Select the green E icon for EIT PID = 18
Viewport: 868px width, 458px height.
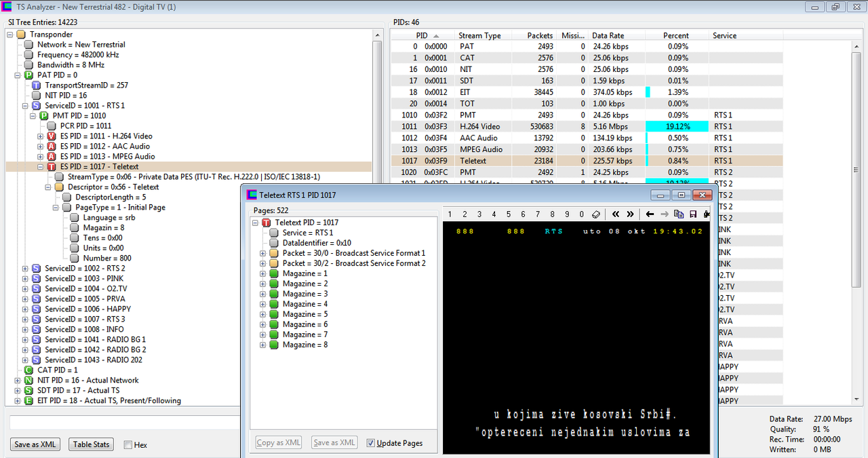point(28,401)
